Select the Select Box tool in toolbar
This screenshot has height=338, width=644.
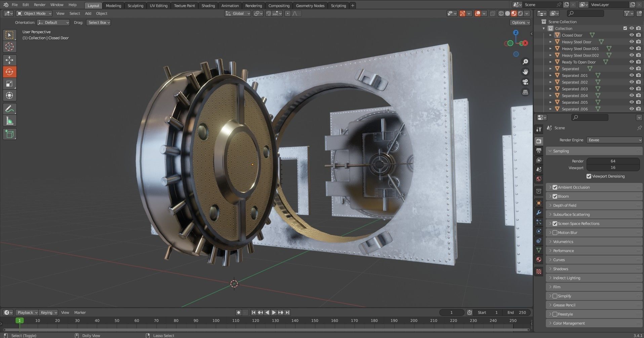tap(9, 35)
